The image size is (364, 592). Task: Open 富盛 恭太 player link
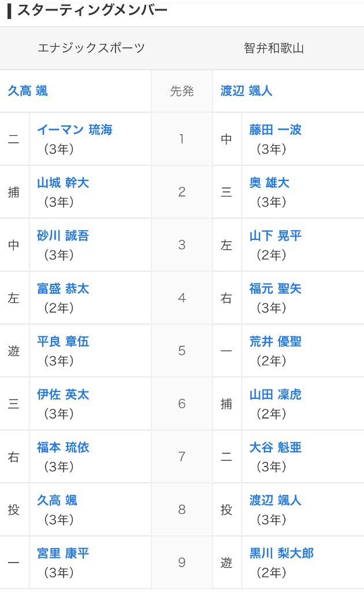[x=63, y=289]
